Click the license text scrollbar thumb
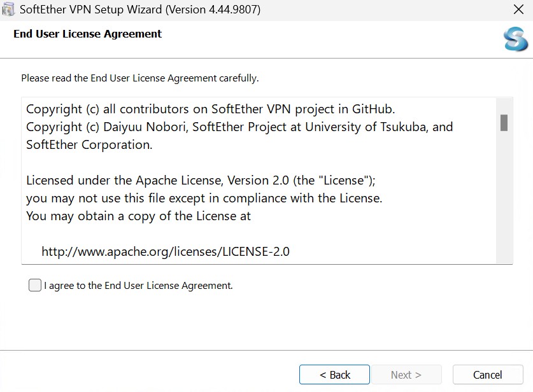533x392 pixels. [x=504, y=122]
